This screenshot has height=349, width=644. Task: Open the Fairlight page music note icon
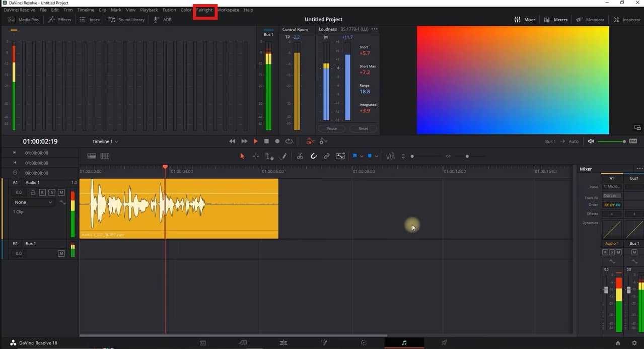tap(404, 342)
